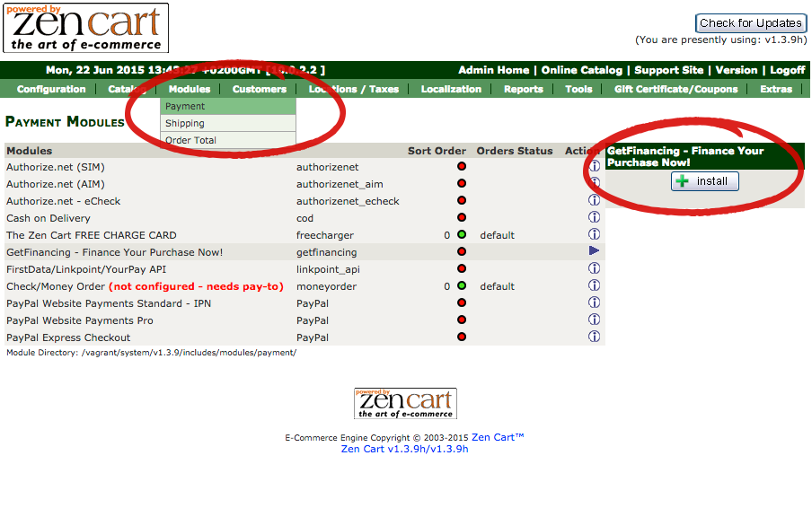The width and height of the screenshot is (812, 508).
Task: Click Sort Order column header
Action: [x=437, y=151]
